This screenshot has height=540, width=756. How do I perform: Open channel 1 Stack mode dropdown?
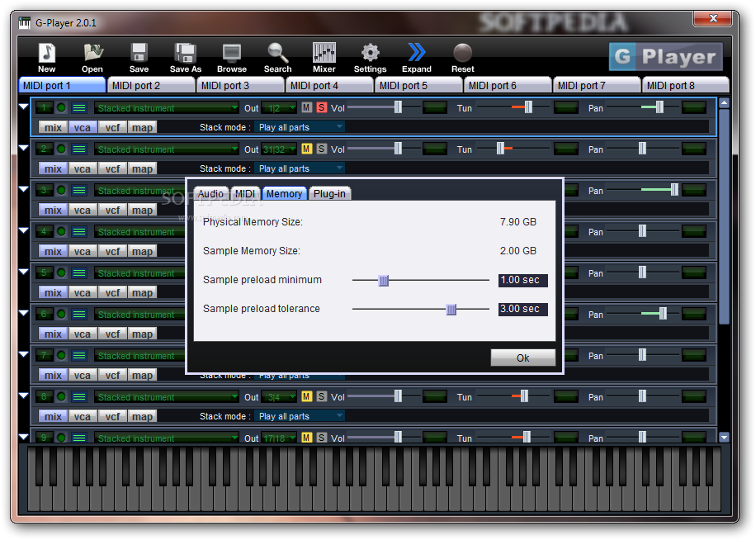coord(300,127)
